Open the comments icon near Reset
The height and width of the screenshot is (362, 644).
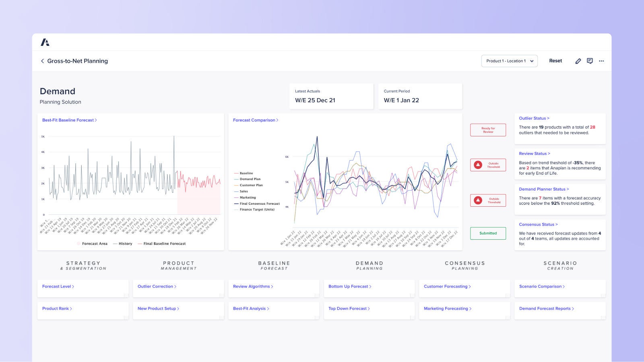[x=590, y=61]
